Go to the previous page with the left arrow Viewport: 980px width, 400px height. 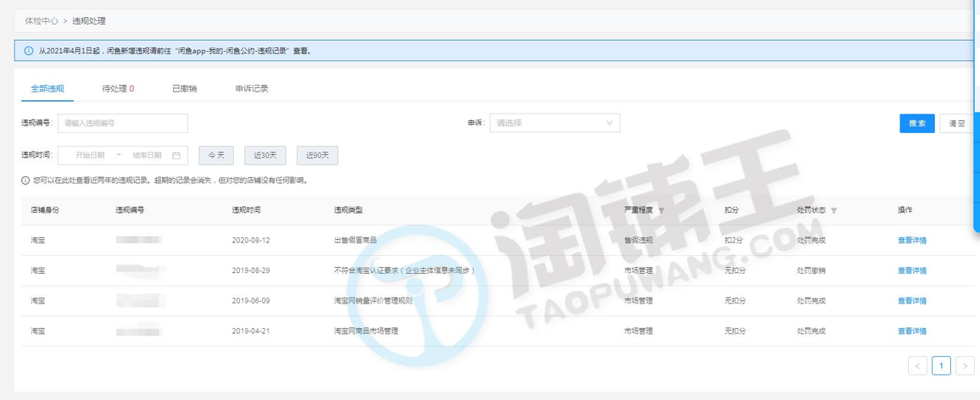917,365
